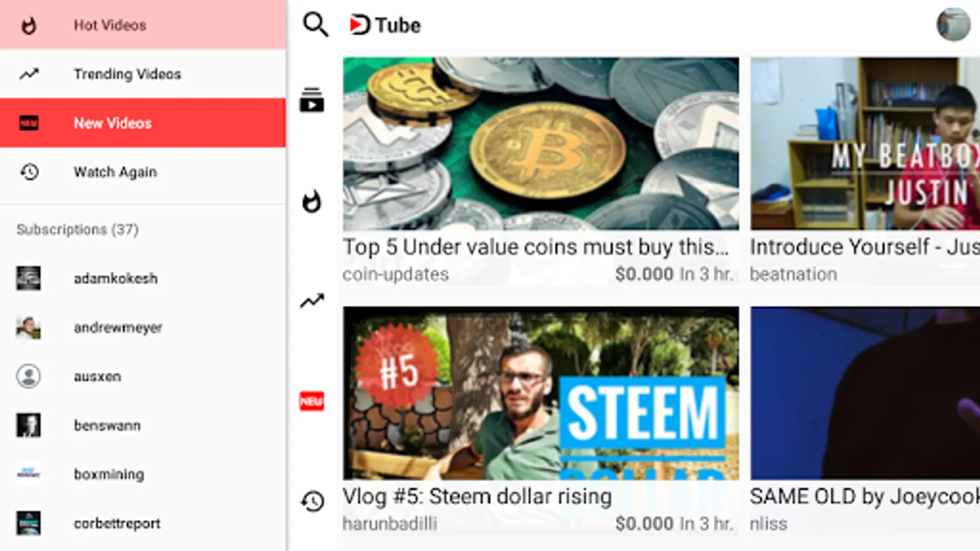
Task: Open the user profile avatar
Action: (x=953, y=24)
